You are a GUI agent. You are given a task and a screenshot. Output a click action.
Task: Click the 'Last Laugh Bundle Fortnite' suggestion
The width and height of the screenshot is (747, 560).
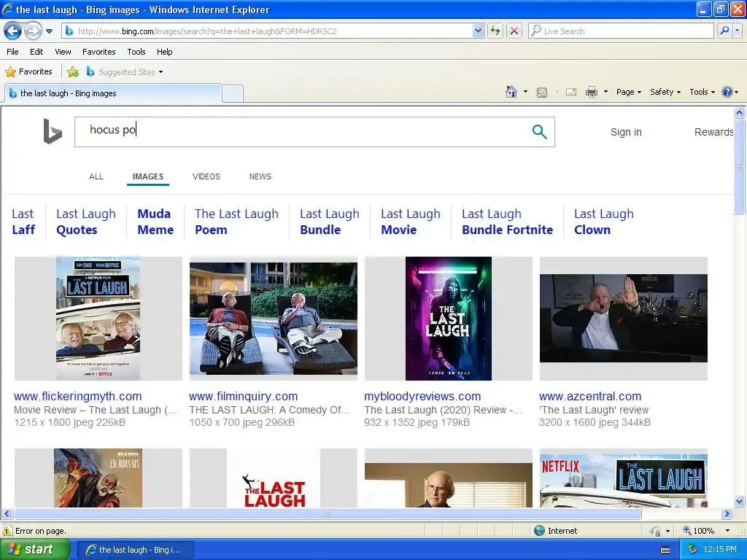[508, 222]
